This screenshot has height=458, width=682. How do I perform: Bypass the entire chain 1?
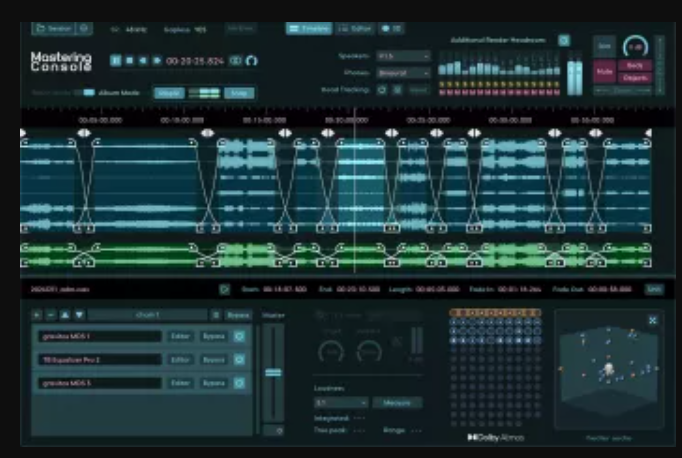tap(237, 315)
